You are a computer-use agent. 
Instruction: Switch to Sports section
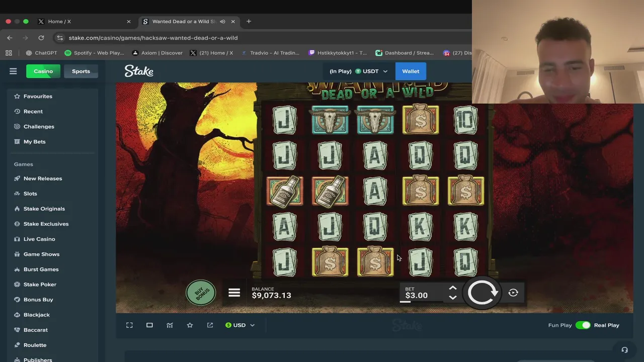(81, 71)
